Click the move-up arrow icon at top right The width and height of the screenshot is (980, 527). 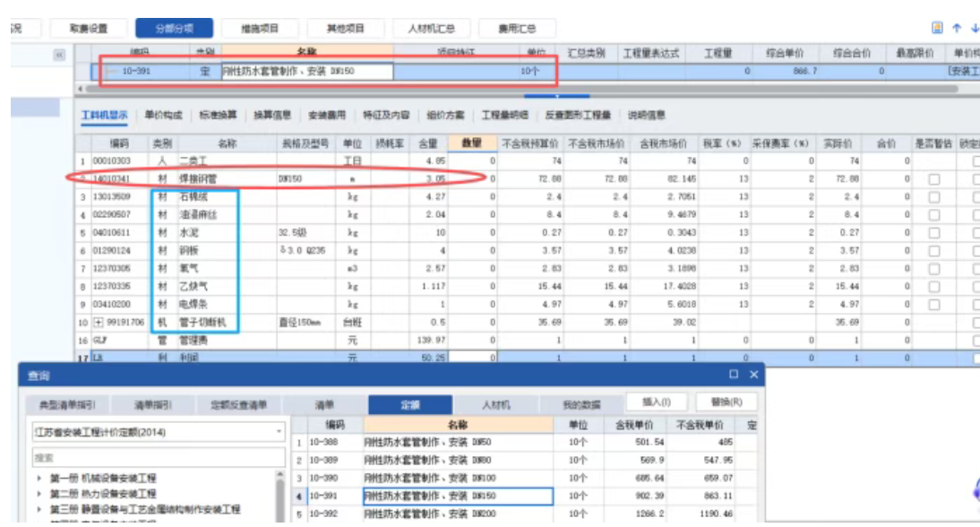tap(957, 28)
